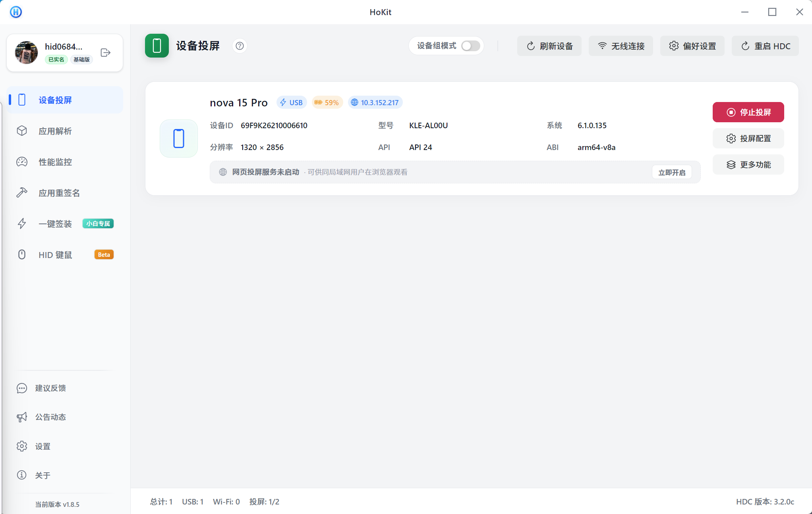812x514 pixels.
Task: Click Wi-Fi: 0 in status bar
Action: (x=226, y=502)
